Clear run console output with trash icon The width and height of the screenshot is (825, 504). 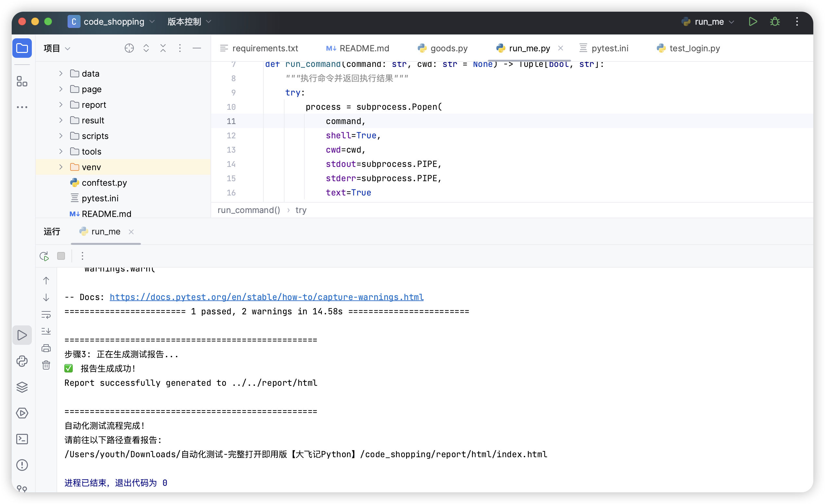tap(46, 365)
